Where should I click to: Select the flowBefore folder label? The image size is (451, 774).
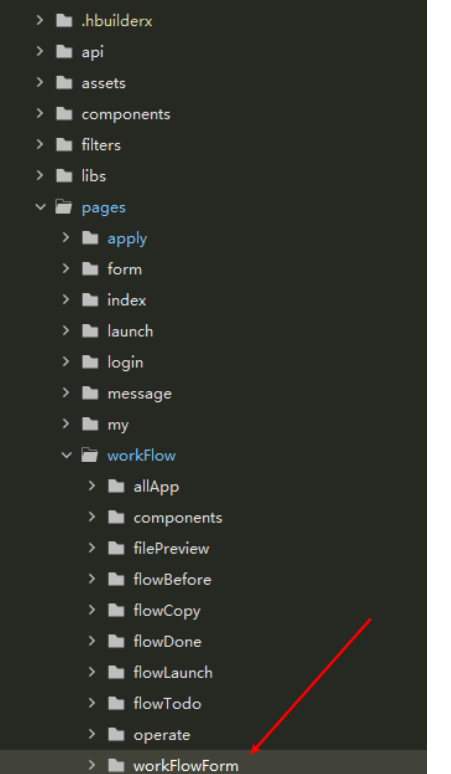(x=172, y=580)
